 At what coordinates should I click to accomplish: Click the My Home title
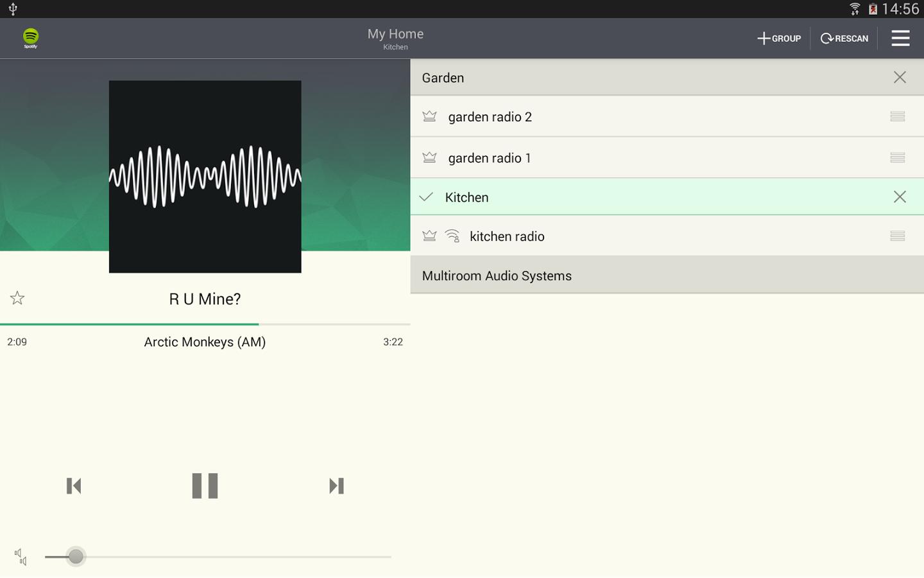click(x=395, y=33)
